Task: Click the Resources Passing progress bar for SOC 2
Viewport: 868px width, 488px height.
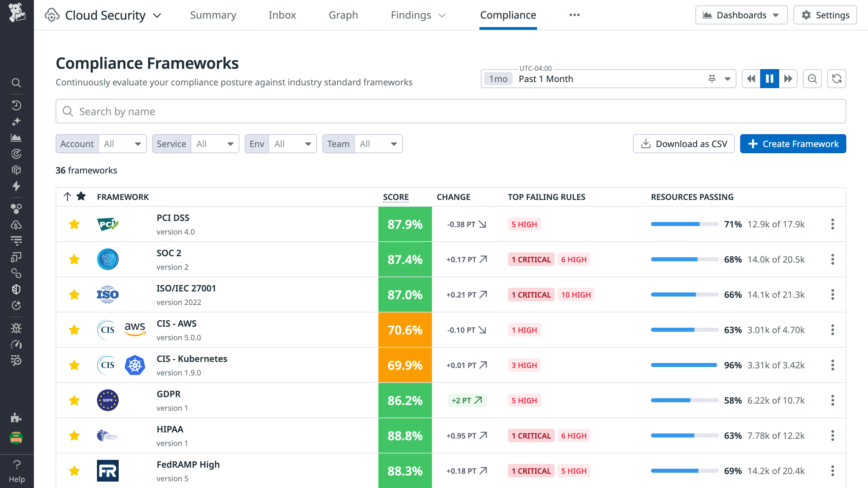Action: point(684,259)
